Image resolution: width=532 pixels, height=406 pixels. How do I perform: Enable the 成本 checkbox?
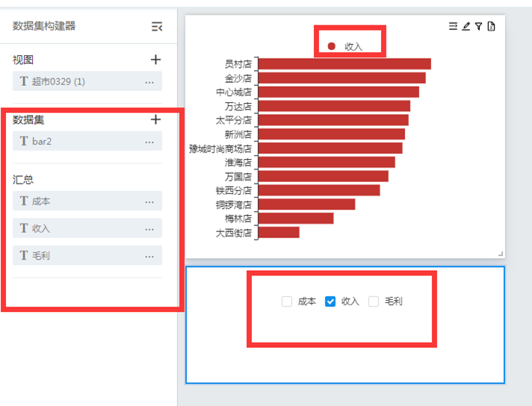tap(287, 302)
